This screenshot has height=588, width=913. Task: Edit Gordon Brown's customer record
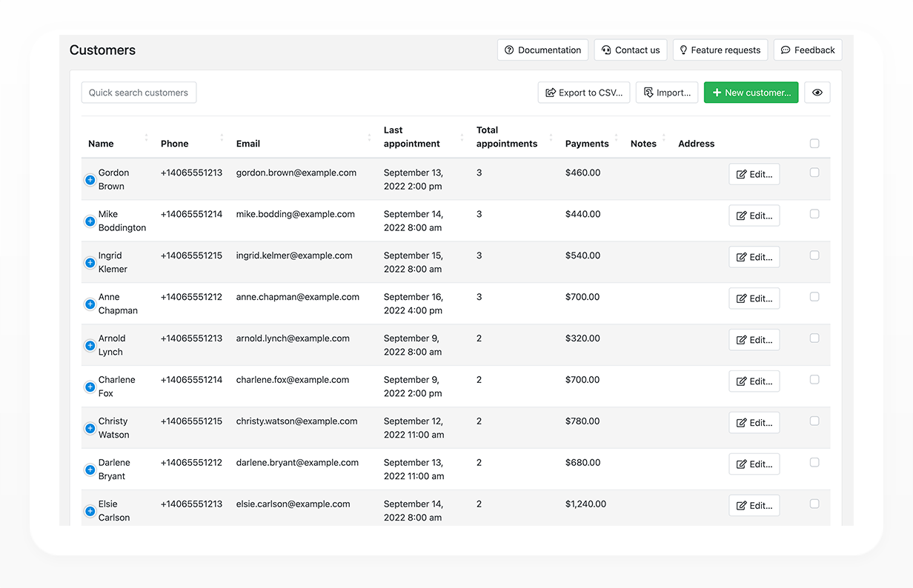754,174
